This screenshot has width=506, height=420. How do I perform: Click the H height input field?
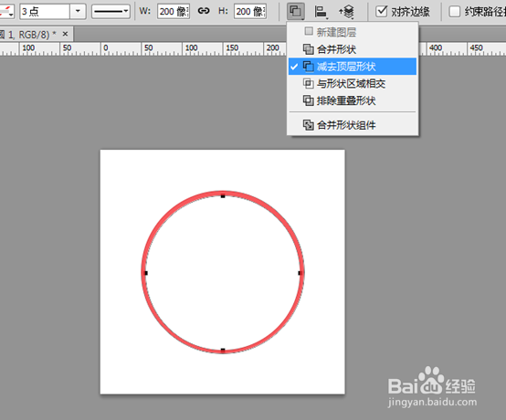[x=250, y=12]
